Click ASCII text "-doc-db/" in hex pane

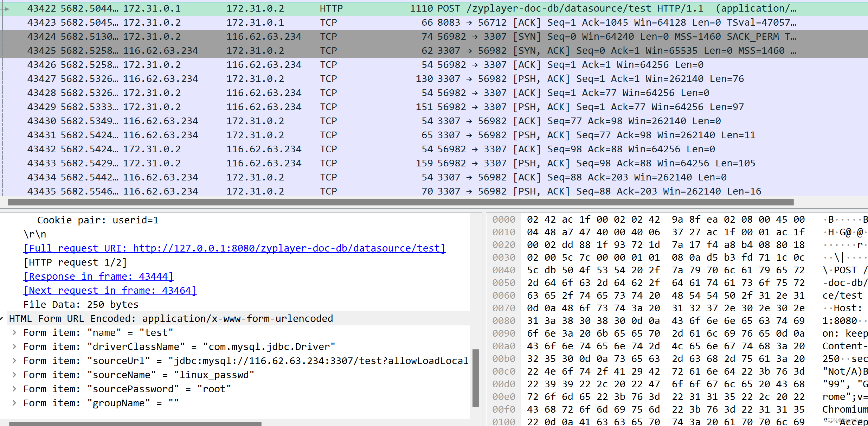click(845, 283)
